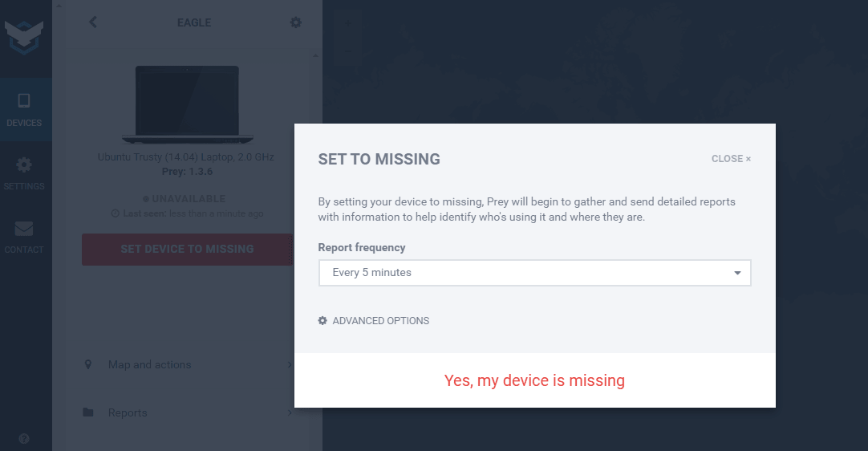Expand the Reports row chevron
The height and width of the screenshot is (451, 868).
[289, 413]
